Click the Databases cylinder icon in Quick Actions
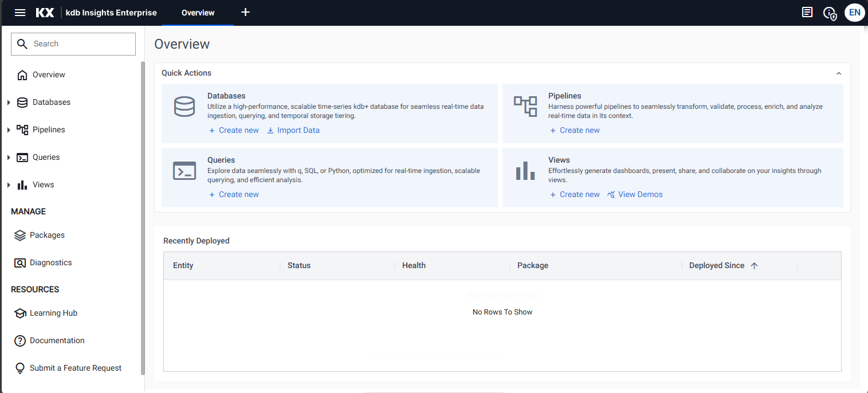The image size is (868, 393). (184, 107)
